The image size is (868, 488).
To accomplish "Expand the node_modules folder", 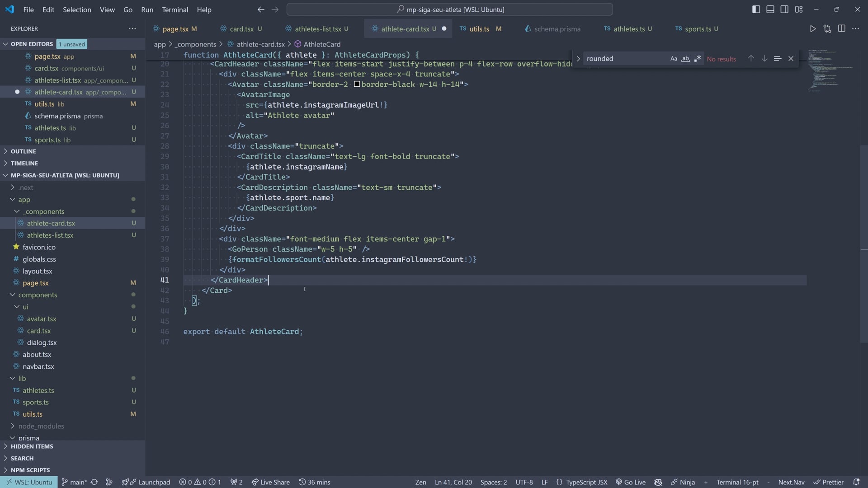I will tap(41, 426).
